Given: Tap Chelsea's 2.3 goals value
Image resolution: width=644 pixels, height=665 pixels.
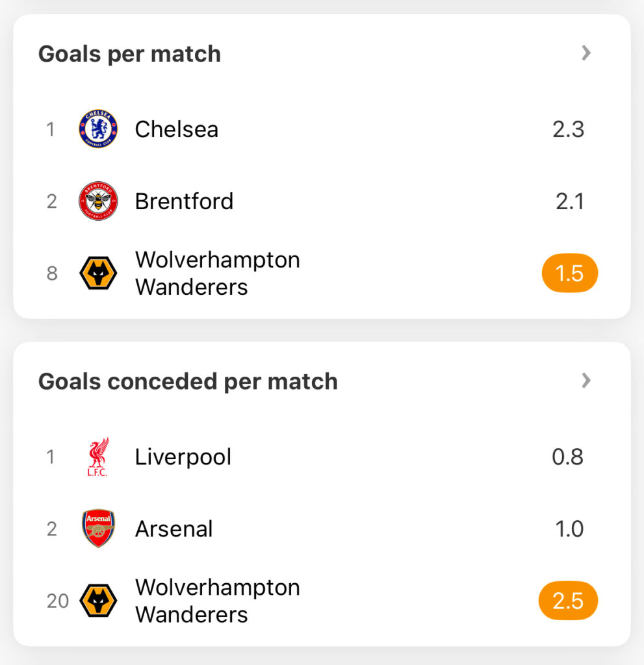Looking at the screenshot, I should coord(569,129).
